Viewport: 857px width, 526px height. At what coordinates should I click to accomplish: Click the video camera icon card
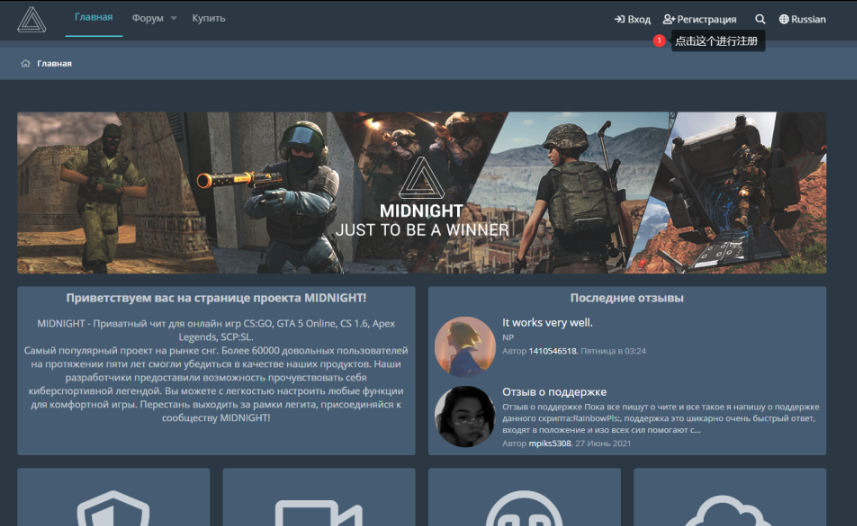(x=319, y=497)
